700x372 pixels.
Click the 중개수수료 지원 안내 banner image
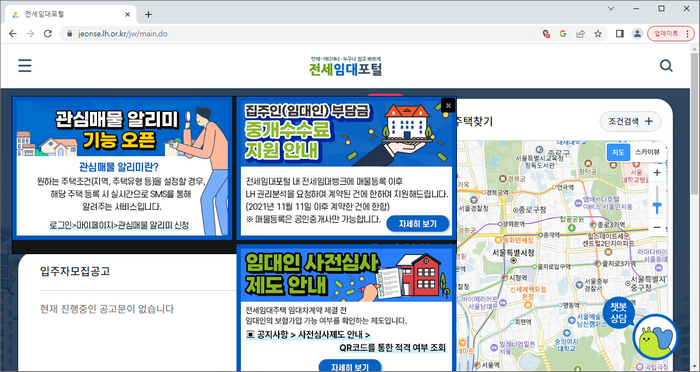pyautogui.click(x=347, y=133)
